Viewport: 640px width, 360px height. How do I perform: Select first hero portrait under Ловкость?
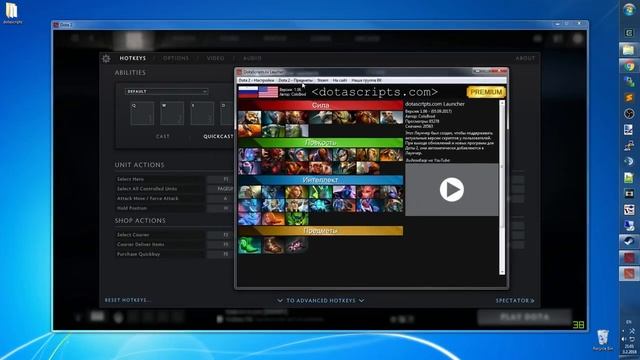[249, 155]
